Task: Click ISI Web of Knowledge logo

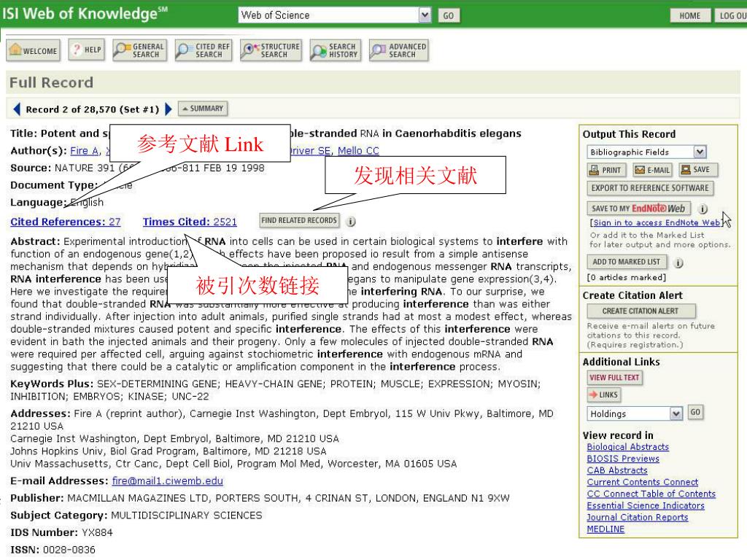Action: pyautogui.click(x=85, y=13)
